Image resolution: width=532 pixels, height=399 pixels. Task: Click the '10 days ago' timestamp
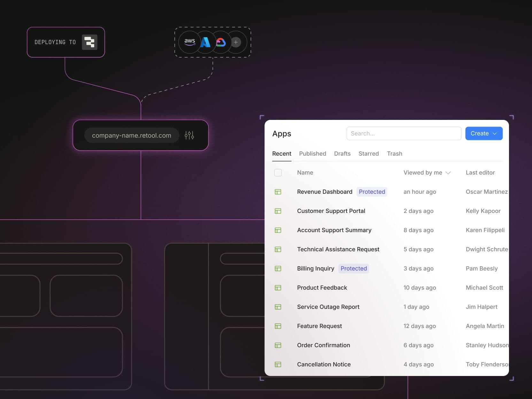click(420, 288)
